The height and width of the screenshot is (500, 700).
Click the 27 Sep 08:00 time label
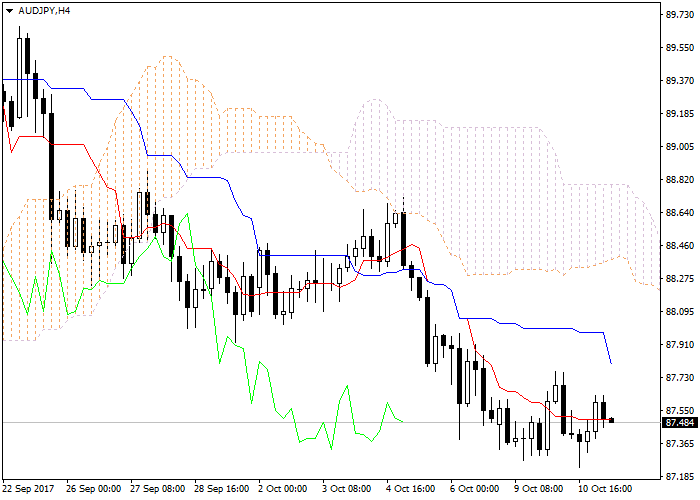[158, 489]
